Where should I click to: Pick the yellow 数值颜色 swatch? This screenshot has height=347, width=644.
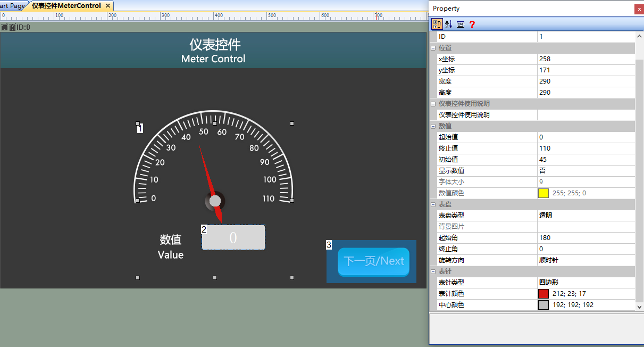(x=543, y=193)
